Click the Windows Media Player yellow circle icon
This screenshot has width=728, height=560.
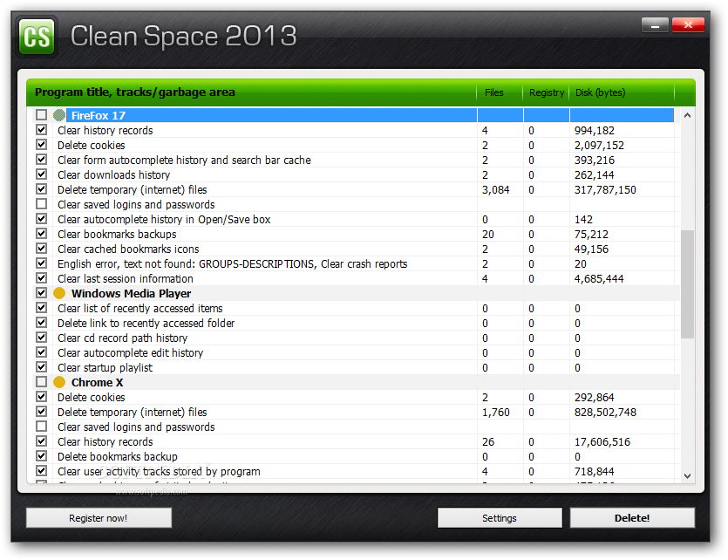(x=59, y=293)
